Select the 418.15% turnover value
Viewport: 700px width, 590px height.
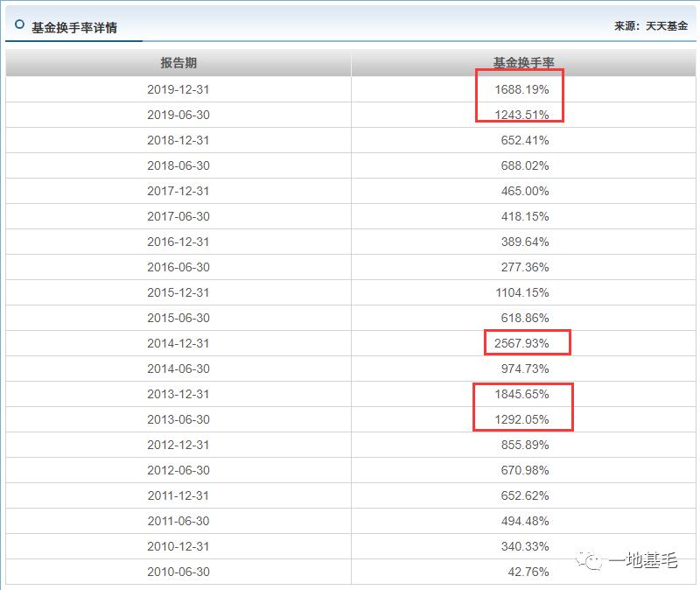pyautogui.click(x=525, y=216)
